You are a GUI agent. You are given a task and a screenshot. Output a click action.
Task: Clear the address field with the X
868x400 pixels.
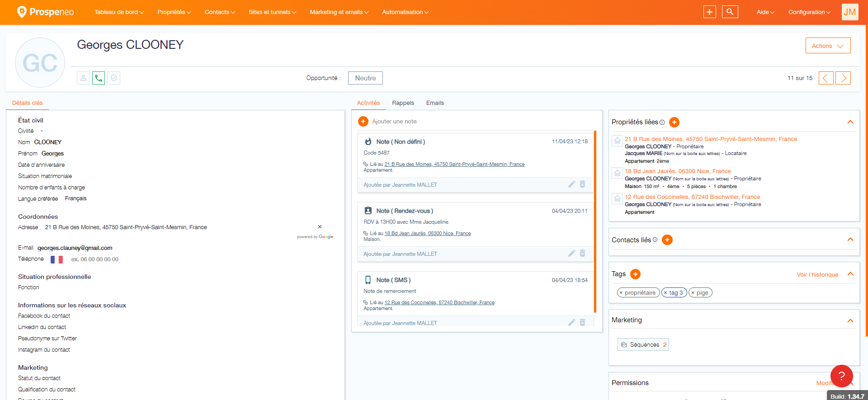320,227
